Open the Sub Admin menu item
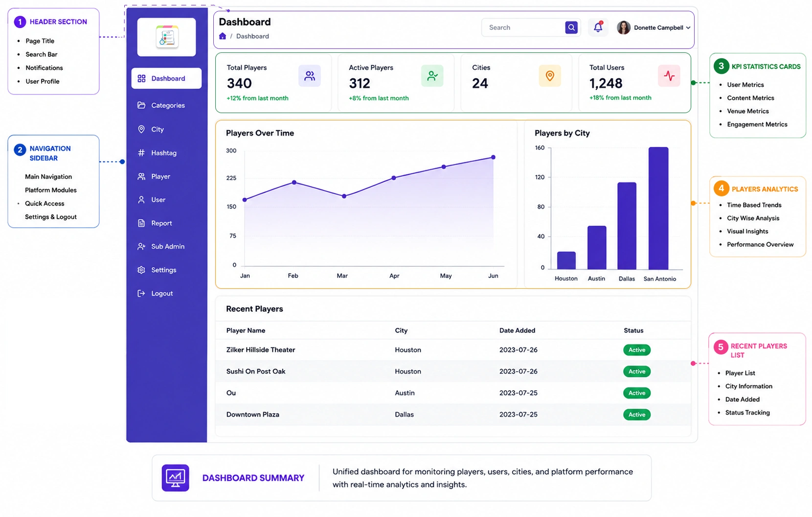Image resolution: width=812 pixels, height=517 pixels. [166, 246]
